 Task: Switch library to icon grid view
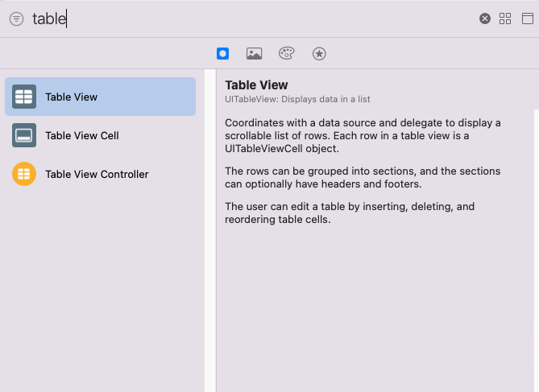click(505, 19)
